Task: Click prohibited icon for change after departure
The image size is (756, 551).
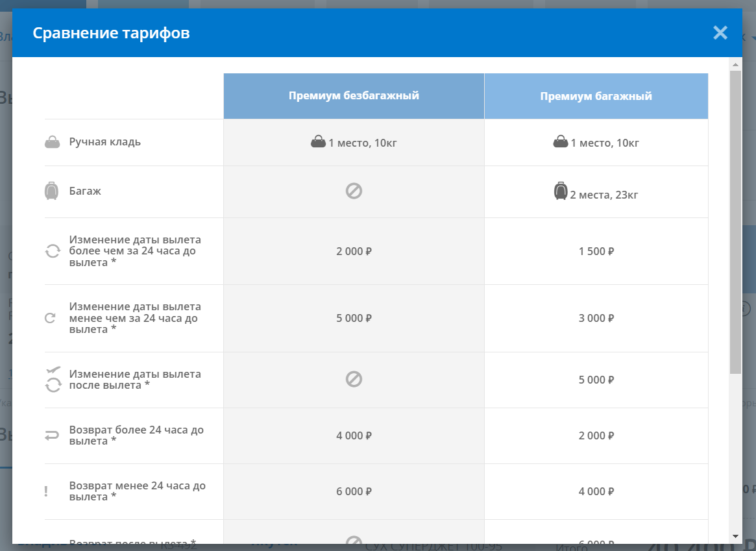Action: [354, 379]
